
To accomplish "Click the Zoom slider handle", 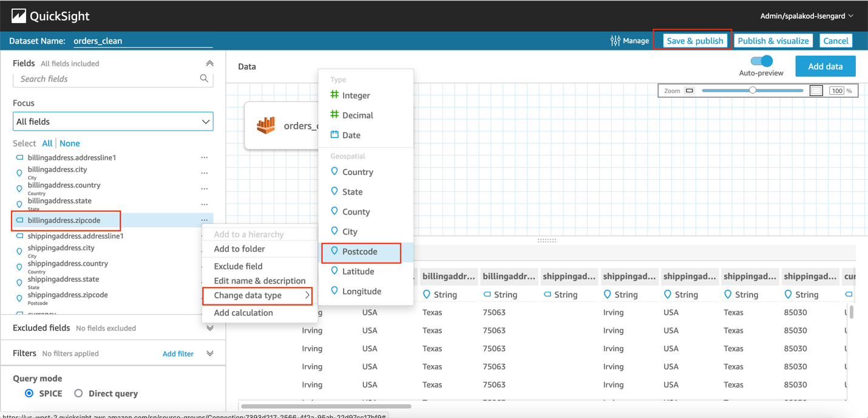I will click(x=753, y=90).
